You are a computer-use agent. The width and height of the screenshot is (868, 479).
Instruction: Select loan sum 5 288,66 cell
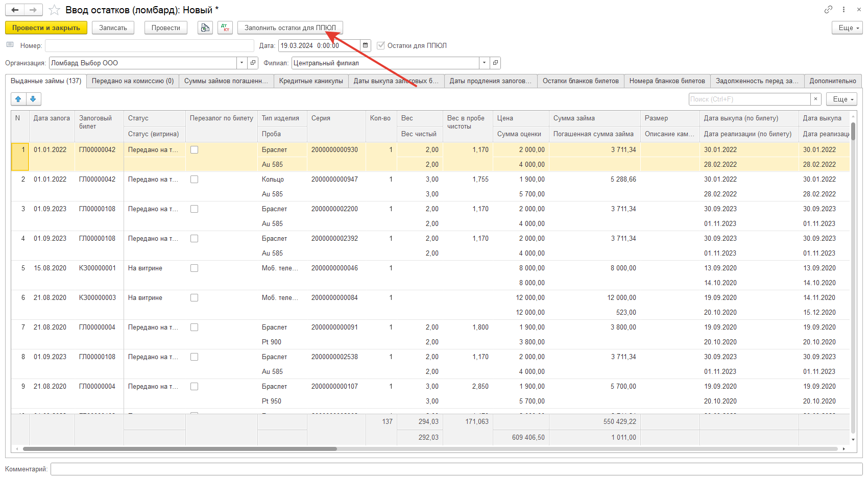coord(594,179)
